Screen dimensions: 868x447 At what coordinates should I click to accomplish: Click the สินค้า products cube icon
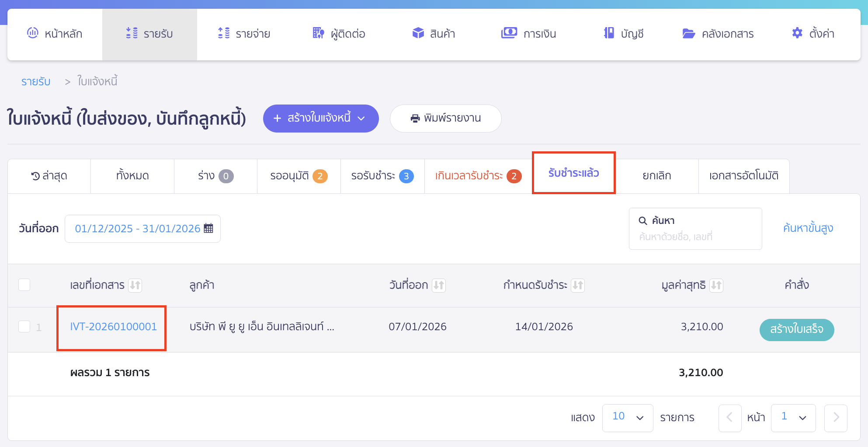tap(418, 33)
